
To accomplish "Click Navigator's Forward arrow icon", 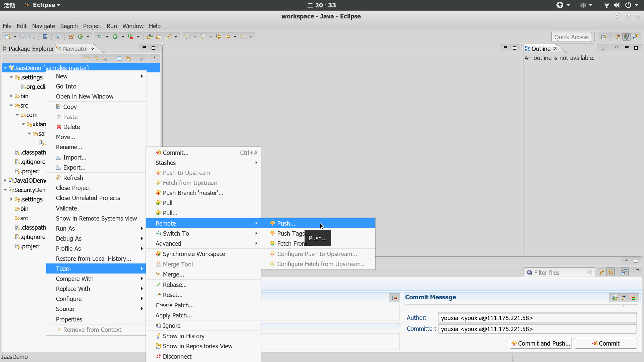I will pos(96,58).
